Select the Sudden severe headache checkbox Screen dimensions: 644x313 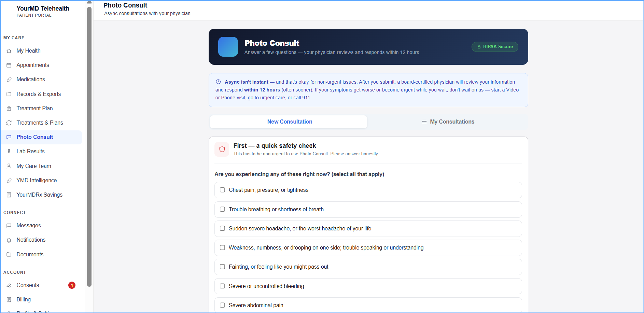pyautogui.click(x=222, y=228)
